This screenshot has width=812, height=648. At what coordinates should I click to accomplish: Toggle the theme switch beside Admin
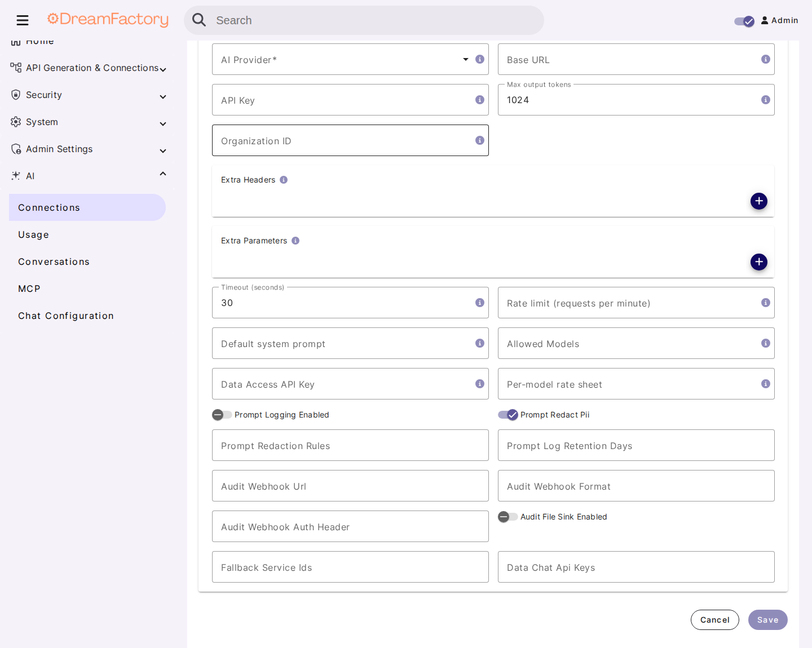point(744,21)
